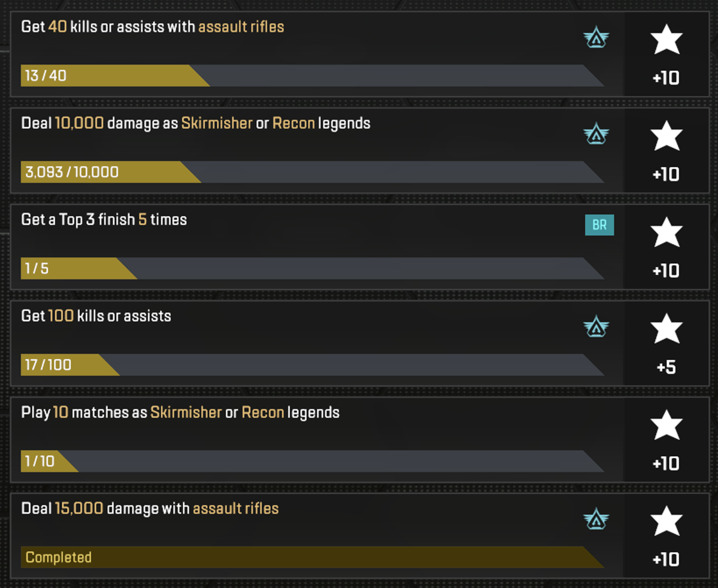
Task: Click the star on Play 10 matches challenge
Action: (x=666, y=425)
